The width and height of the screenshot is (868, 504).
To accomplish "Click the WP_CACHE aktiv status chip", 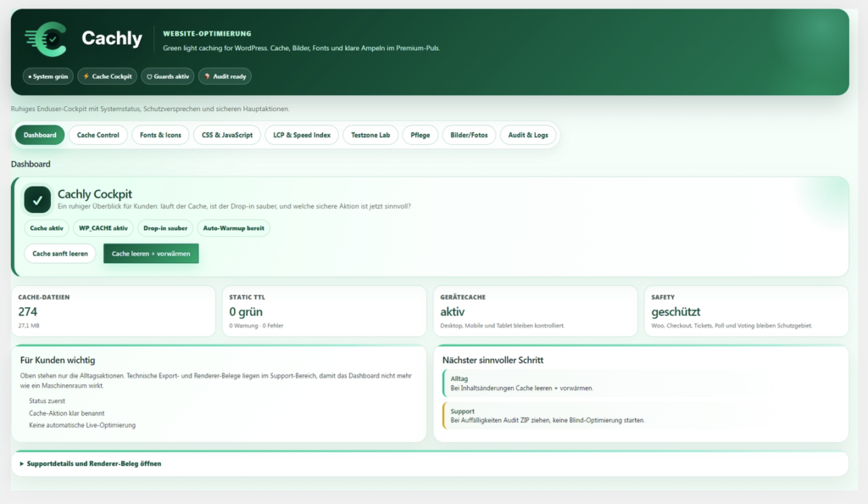I will (103, 228).
